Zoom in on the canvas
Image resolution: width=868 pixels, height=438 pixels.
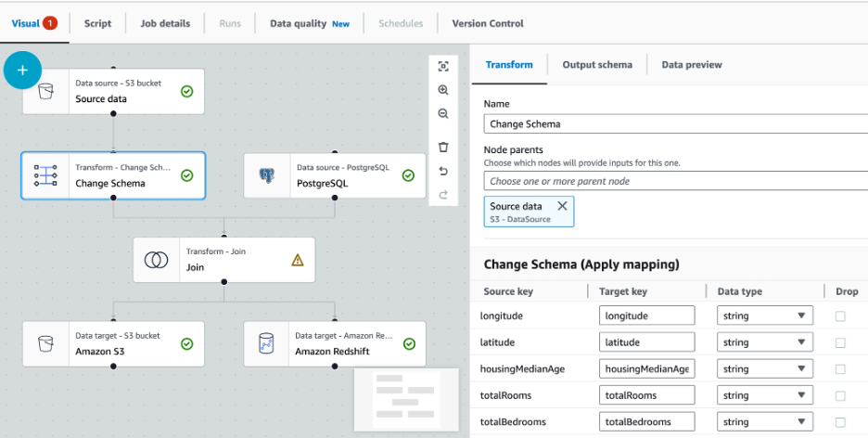pyautogui.click(x=443, y=90)
